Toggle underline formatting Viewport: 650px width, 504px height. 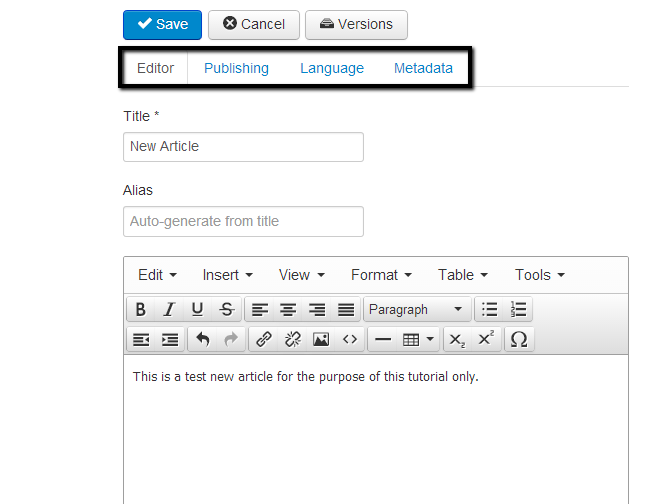pos(197,309)
